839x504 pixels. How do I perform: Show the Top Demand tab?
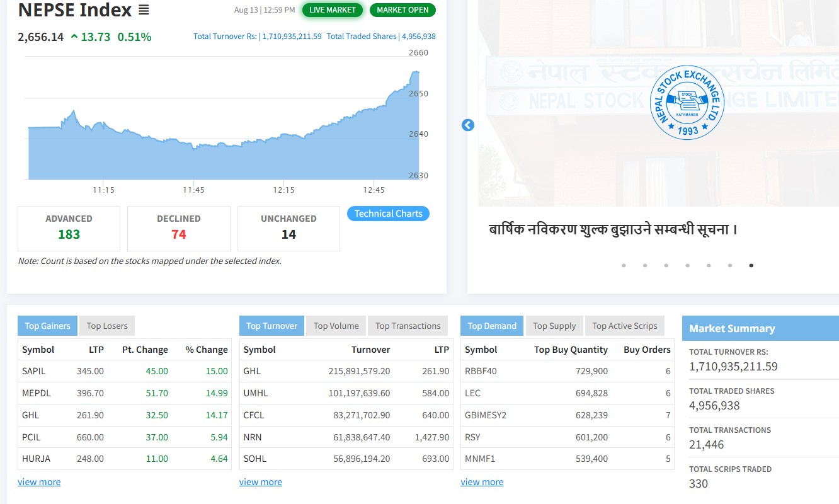[x=492, y=326]
